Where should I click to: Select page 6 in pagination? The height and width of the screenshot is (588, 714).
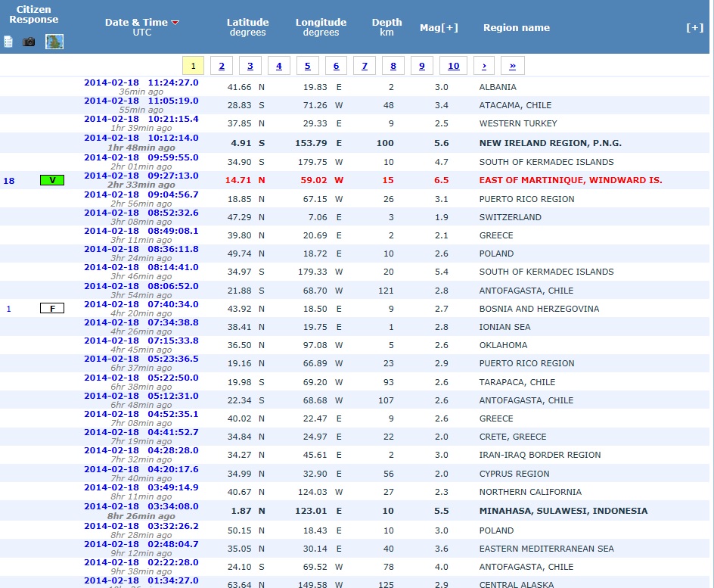click(x=336, y=66)
